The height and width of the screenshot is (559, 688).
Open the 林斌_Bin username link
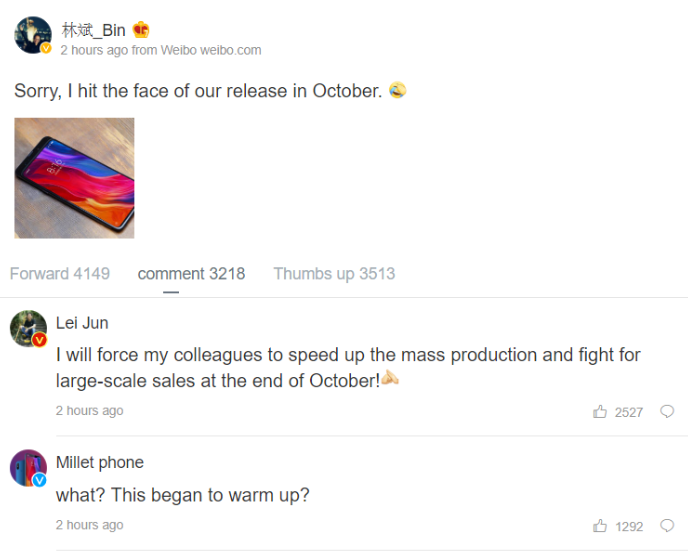[x=94, y=30]
